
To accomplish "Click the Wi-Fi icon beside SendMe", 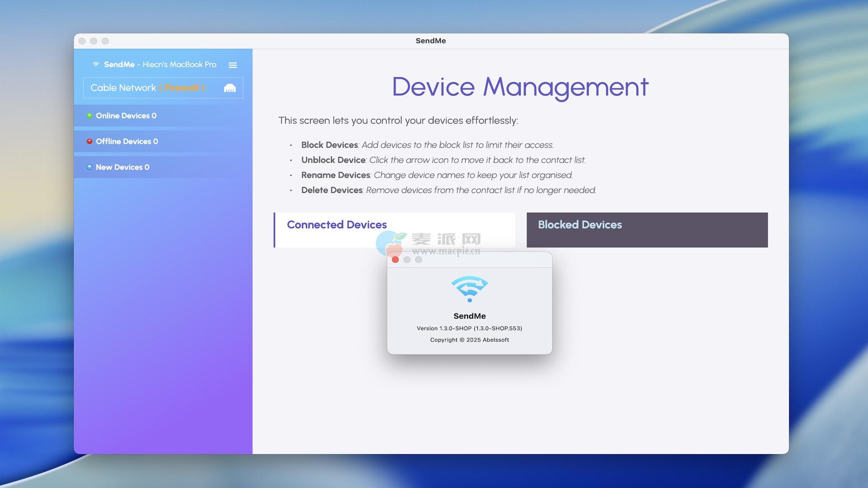I will (x=96, y=64).
